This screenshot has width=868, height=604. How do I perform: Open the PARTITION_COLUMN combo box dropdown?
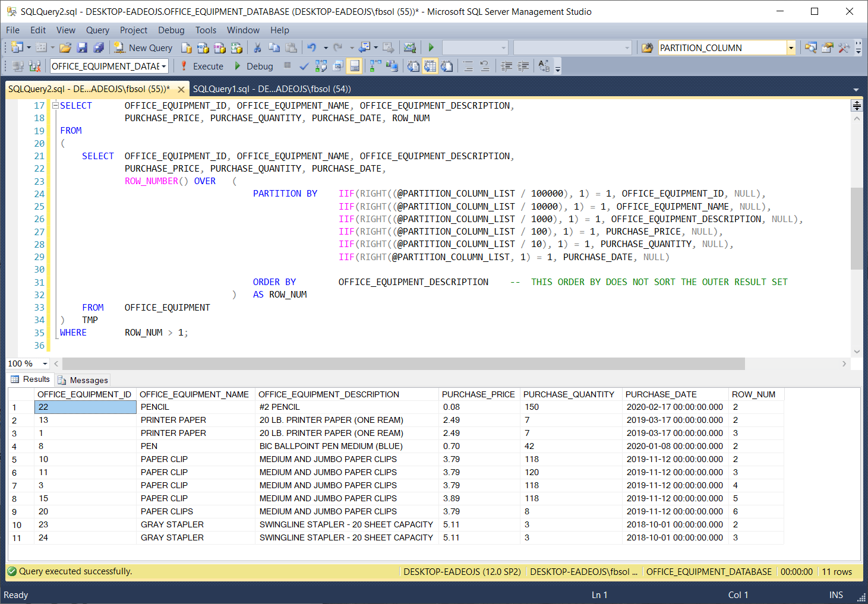(x=791, y=48)
